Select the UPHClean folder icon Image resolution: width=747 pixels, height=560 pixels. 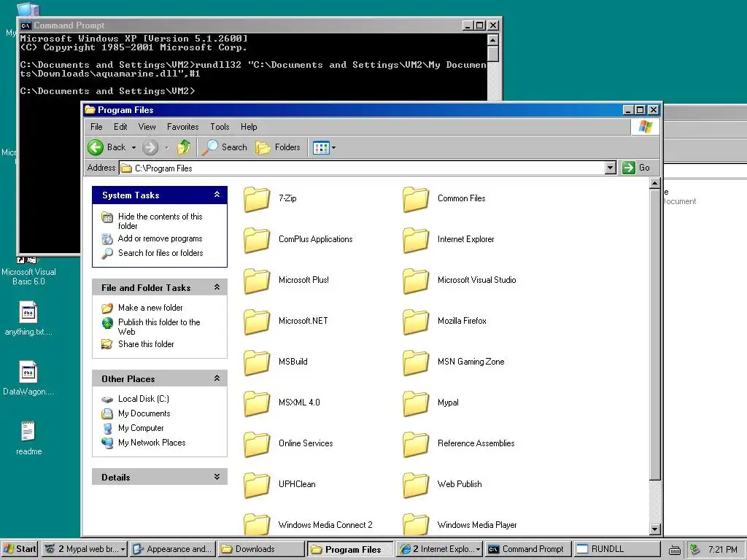click(x=257, y=485)
